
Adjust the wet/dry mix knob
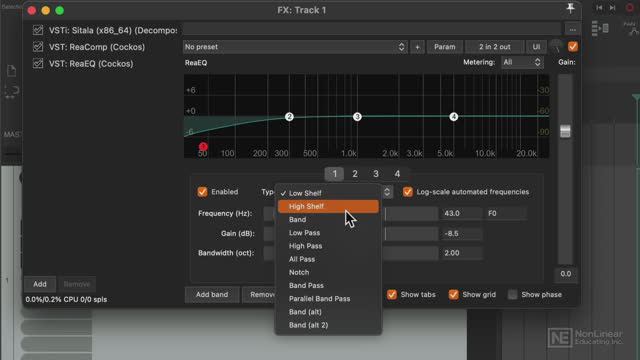tap(556, 47)
